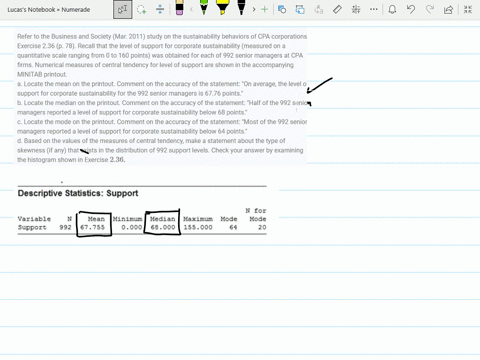
Task: Toggle the Ruler tool
Action: pos(337,9)
